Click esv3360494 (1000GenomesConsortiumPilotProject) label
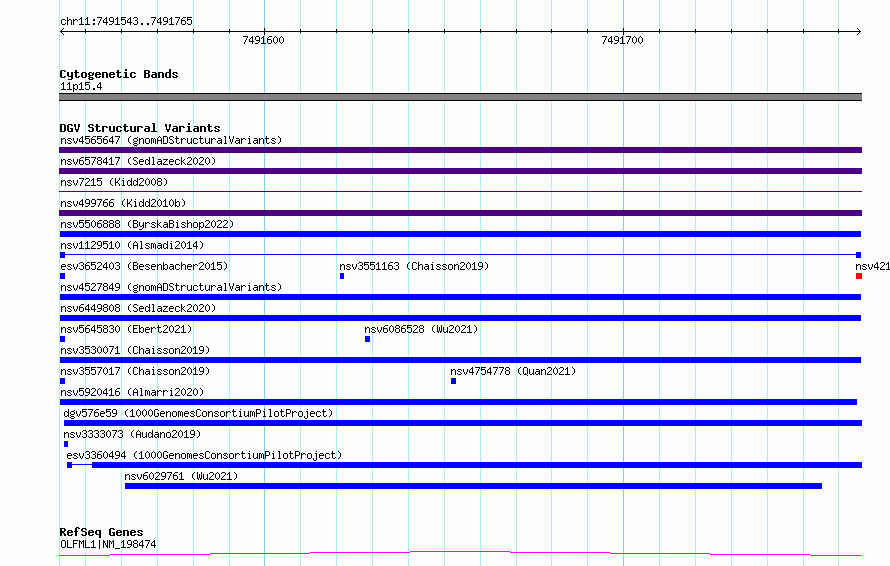This screenshot has height=566, width=890. point(204,455)
